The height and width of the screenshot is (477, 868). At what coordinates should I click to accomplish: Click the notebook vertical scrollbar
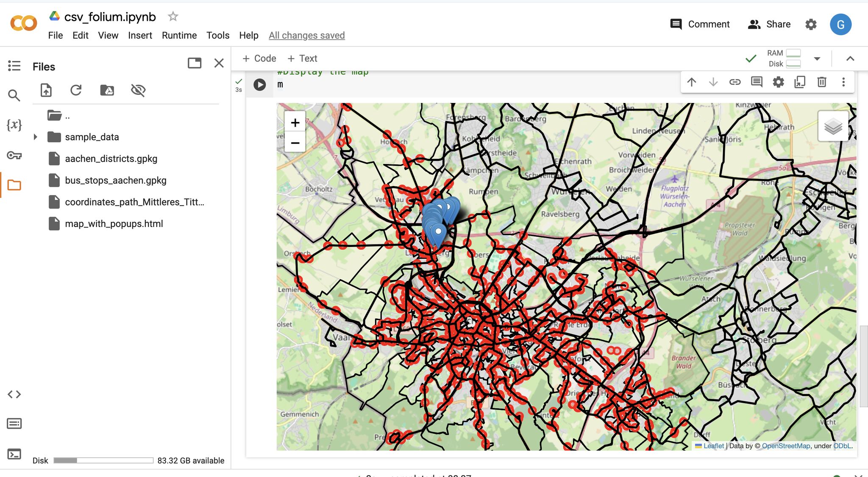click(x=863, y=366)
